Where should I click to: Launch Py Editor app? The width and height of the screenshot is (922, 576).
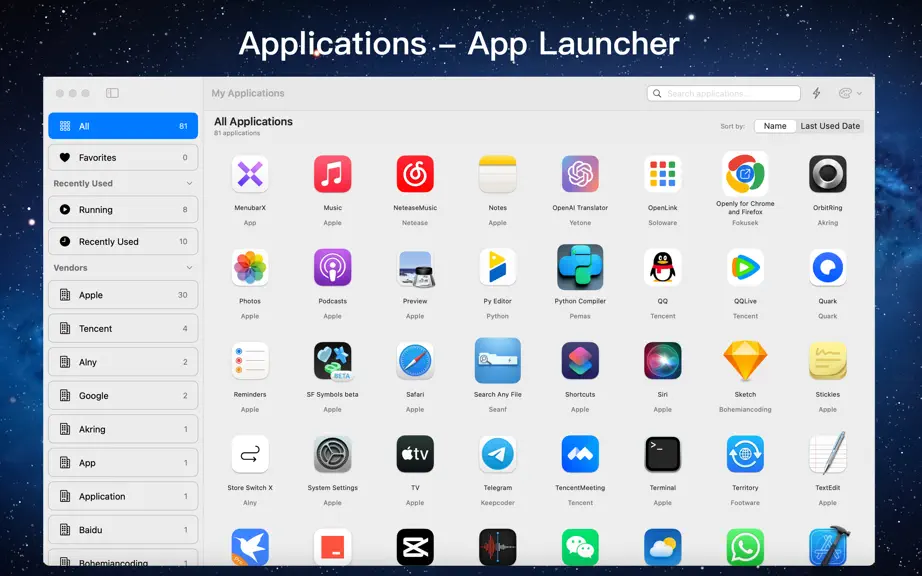click(497, 267)
